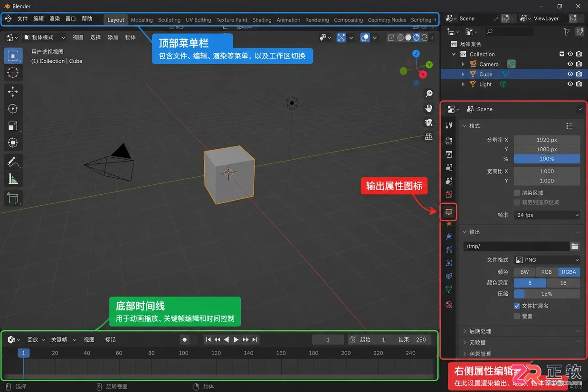Screen dimensions: 588x392
Task: Open the Tool tab in Properties editor
Action: pos(449,125)
